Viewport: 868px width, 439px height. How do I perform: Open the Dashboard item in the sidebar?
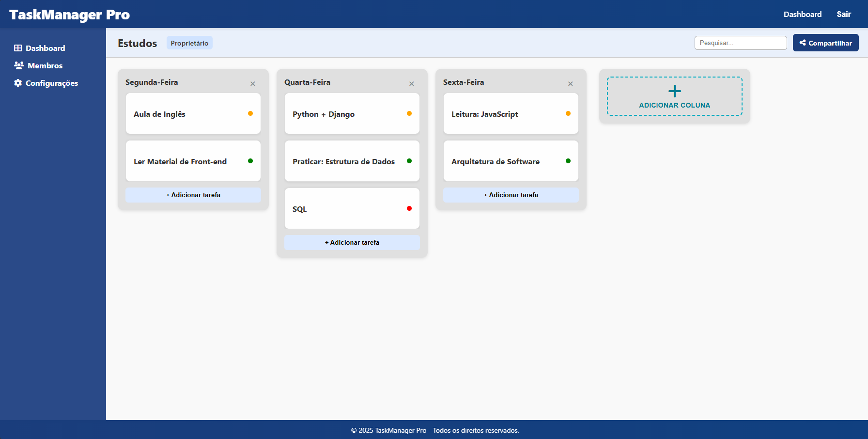point(40,48)
